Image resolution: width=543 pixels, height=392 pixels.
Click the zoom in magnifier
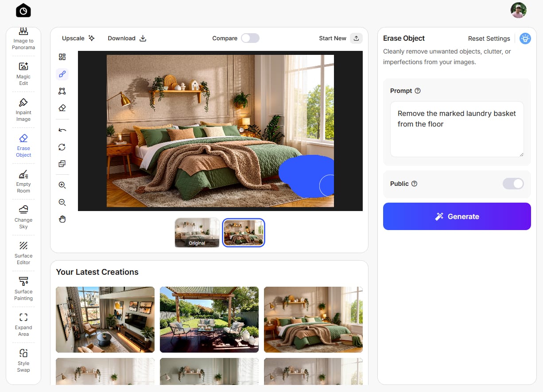[x=62, y=185]
